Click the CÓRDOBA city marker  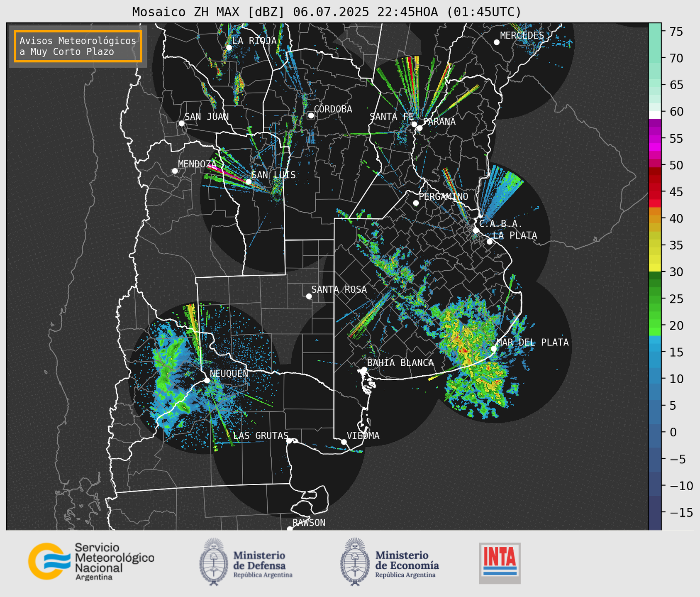coord(311,115)
